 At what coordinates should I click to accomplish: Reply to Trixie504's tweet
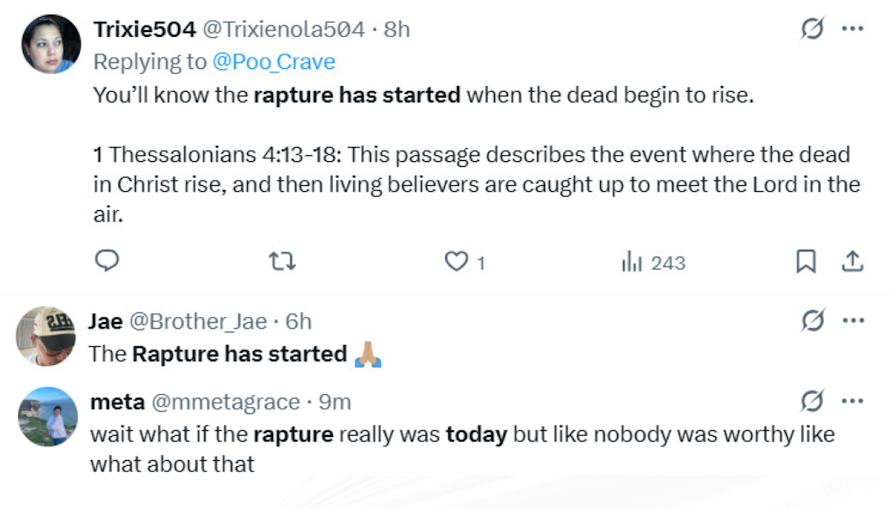pos(107,262)
